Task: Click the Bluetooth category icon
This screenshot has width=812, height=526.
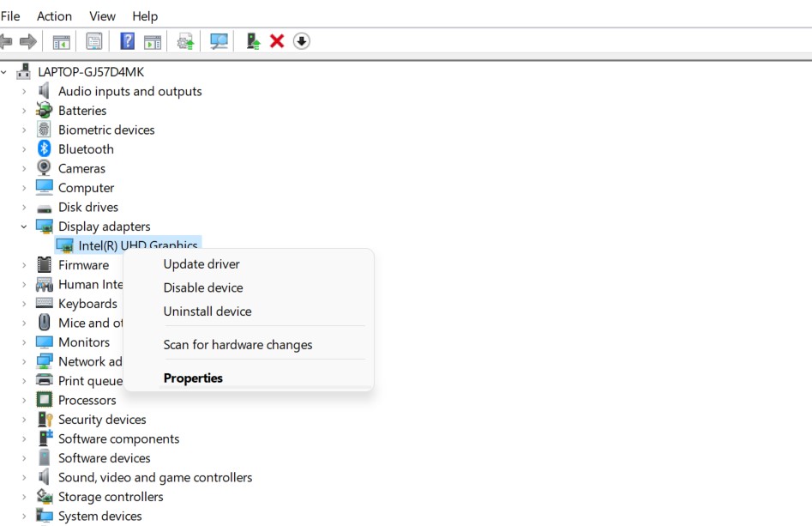Action: click(45, 149)
